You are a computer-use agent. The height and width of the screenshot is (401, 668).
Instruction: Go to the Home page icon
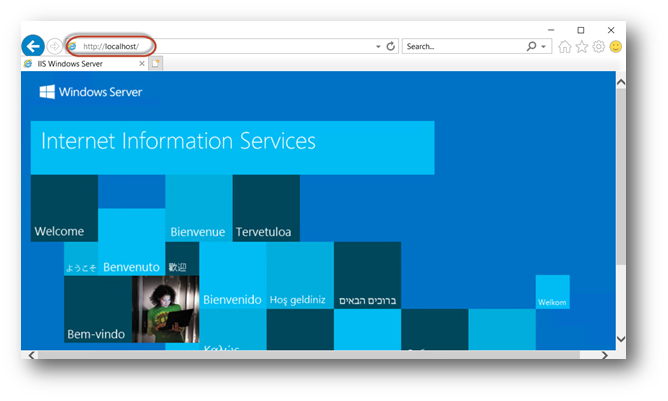[565, 47]
